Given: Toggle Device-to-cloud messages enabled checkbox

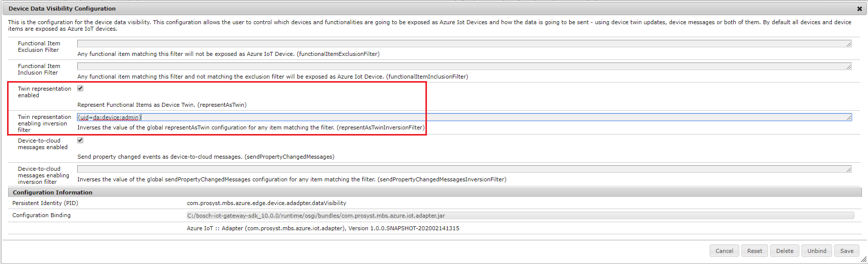Looking at the screenshot, I should pos(80,140).
